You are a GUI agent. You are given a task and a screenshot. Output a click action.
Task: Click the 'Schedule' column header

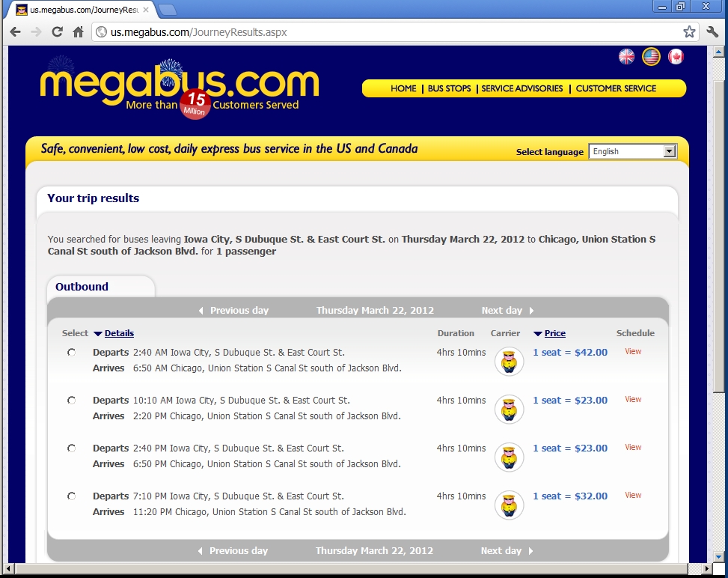[x=635, y=333]
